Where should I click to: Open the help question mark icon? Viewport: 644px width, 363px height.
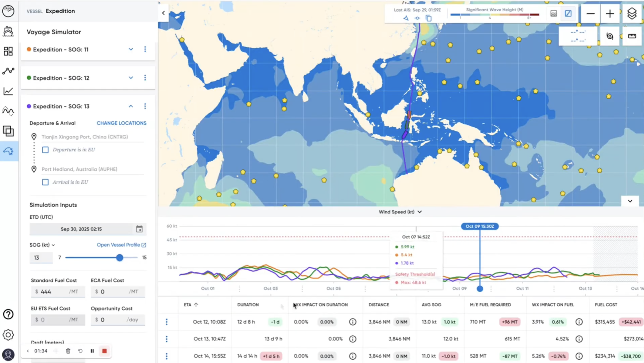pos(8,314)
